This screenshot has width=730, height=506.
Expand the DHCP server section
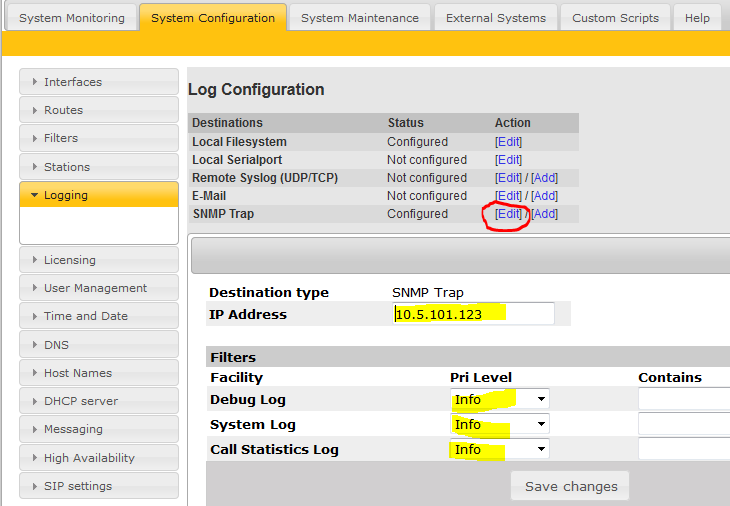pyautogui.click(x=98, y=401)
